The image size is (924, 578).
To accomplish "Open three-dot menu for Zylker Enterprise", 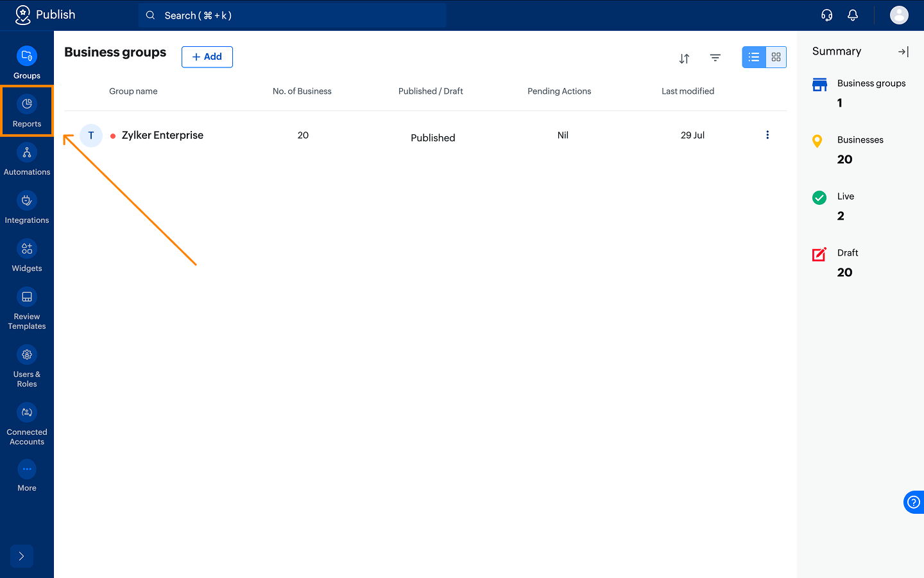I will point(767,135).
